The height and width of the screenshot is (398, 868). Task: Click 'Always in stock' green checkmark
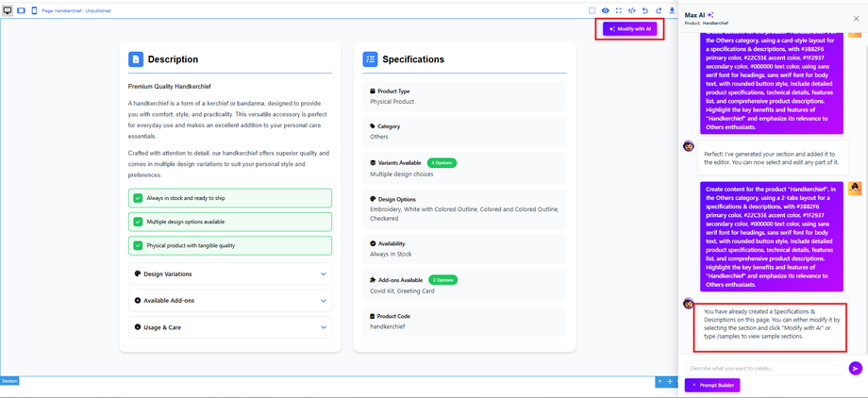(x=138, y=198)
